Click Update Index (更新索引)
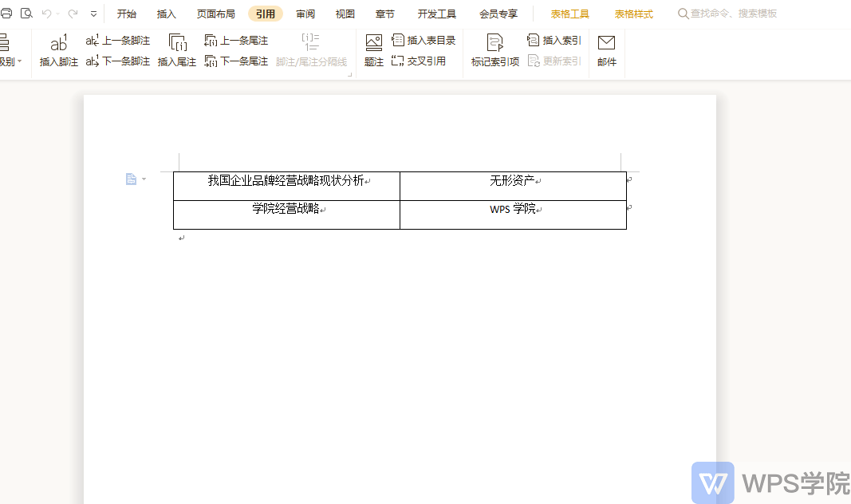 click(x=554, y=61)
